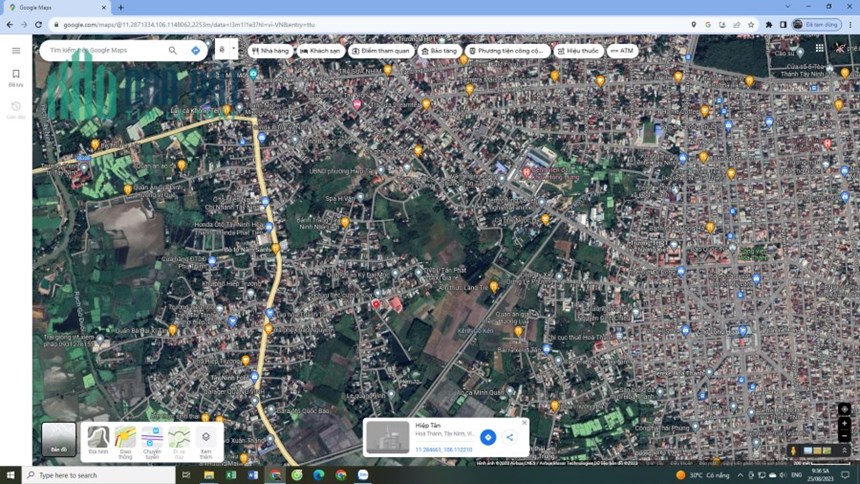Open the Chrome profile Đã tạm dừng chip

[817, 25]
